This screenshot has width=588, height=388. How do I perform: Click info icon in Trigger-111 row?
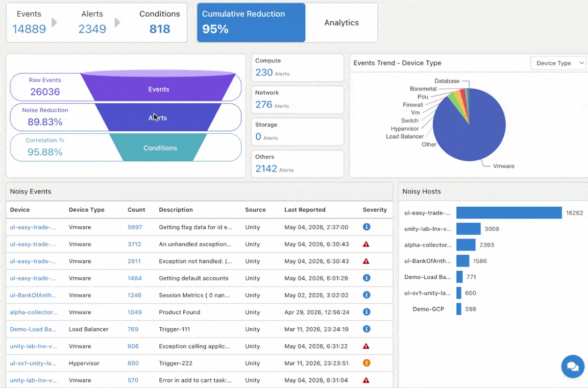[366, 329]
